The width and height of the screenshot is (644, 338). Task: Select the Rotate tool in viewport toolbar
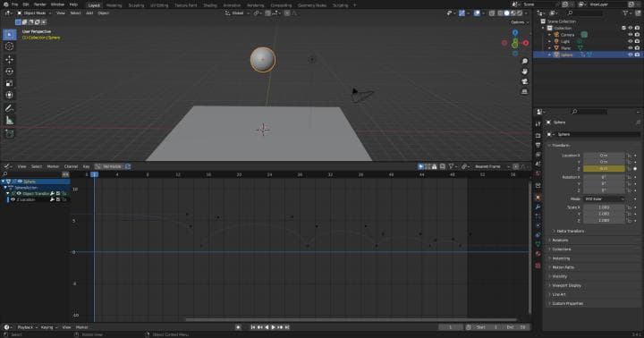tap(9, 71)
